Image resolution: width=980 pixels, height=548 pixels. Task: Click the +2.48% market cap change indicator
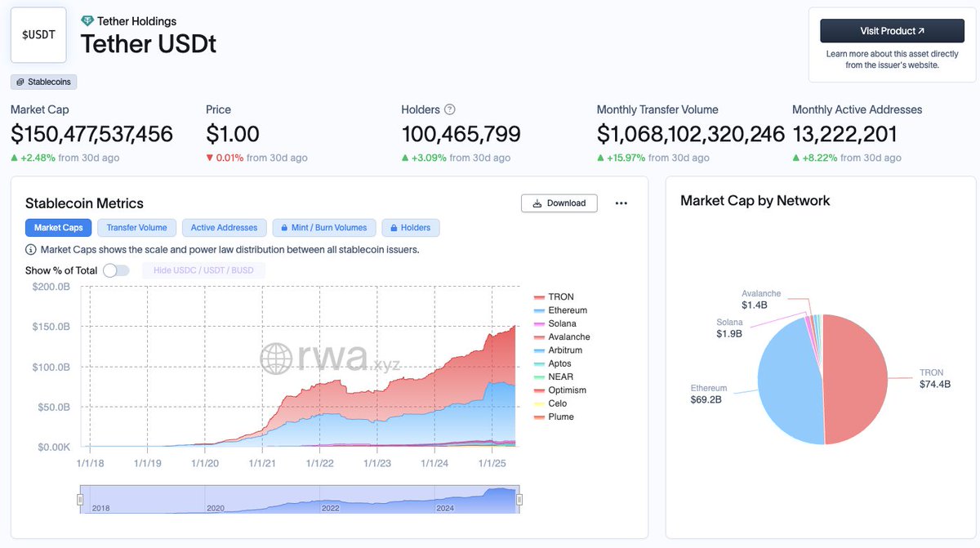(x=33, y=158)
